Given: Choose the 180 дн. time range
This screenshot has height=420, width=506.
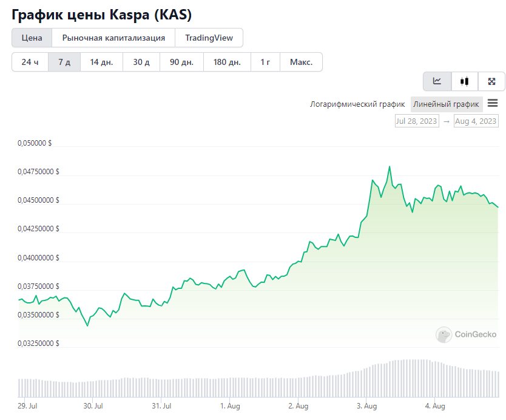Looking at the screenshot, I should [227, 62].
